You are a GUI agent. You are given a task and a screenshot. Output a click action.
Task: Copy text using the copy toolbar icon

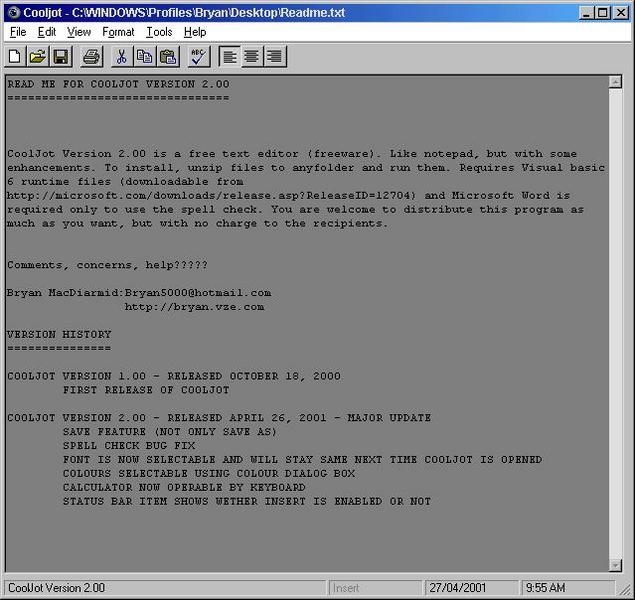(x=145, y=56)
